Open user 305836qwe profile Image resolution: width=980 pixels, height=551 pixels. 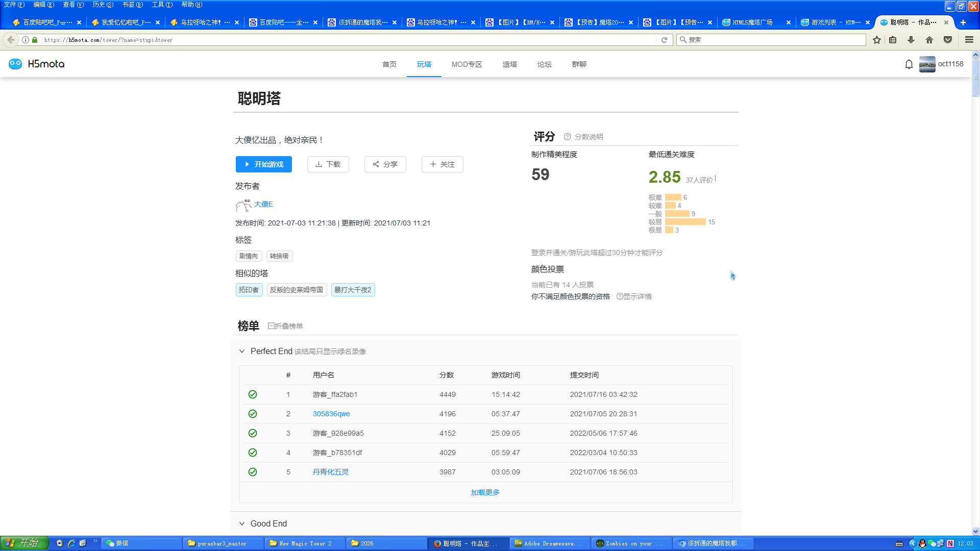[x=331, y=414]
